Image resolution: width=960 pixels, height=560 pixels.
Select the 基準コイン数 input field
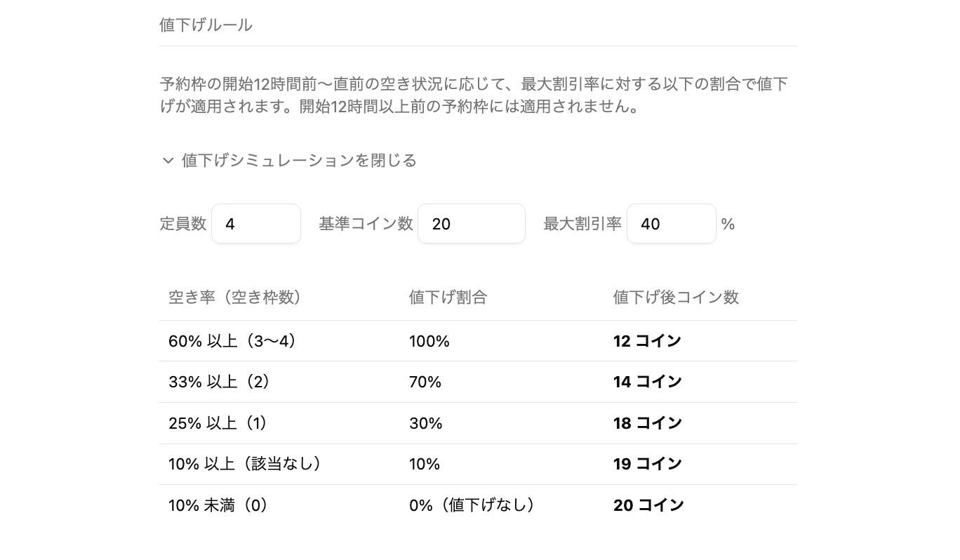tap(471, 223)
